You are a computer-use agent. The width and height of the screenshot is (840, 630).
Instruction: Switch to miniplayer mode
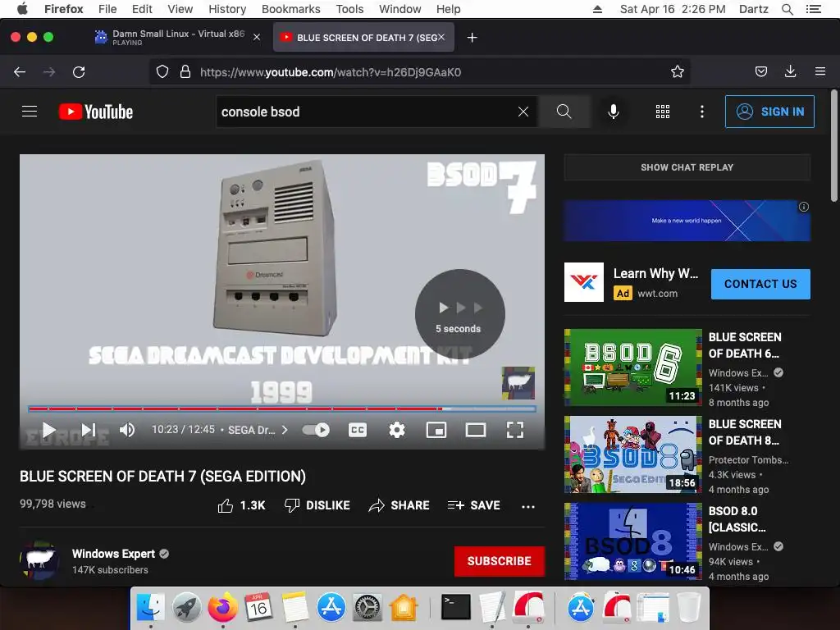[x=436, y=430]
